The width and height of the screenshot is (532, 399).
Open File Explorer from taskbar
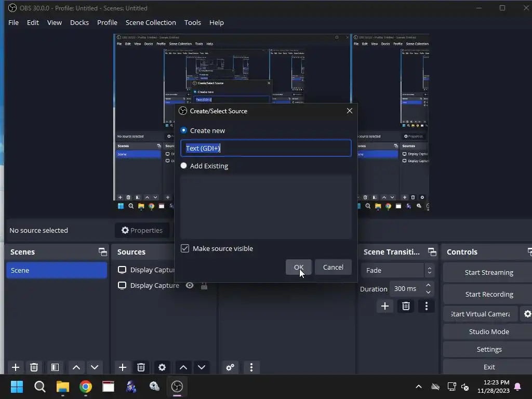pyautogui.click(x=63, y=387)
